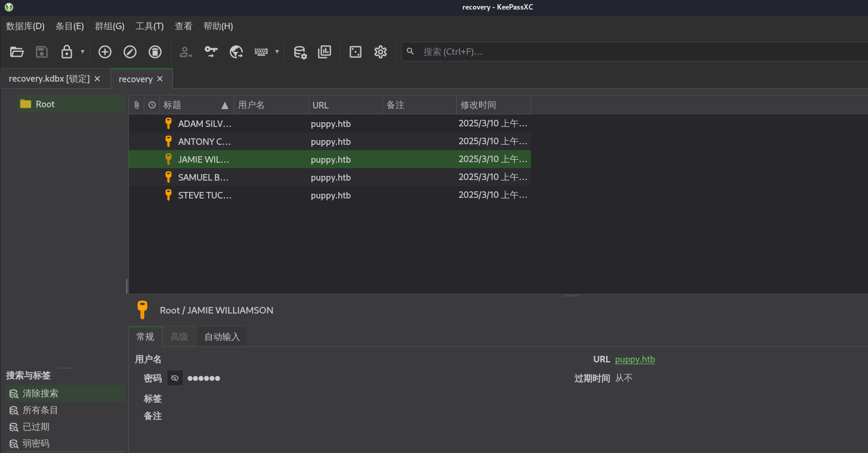Viewport: 868px width, 453px height.
Task: Sort entries by 用户名 column
Action: [x=271, y=105]
